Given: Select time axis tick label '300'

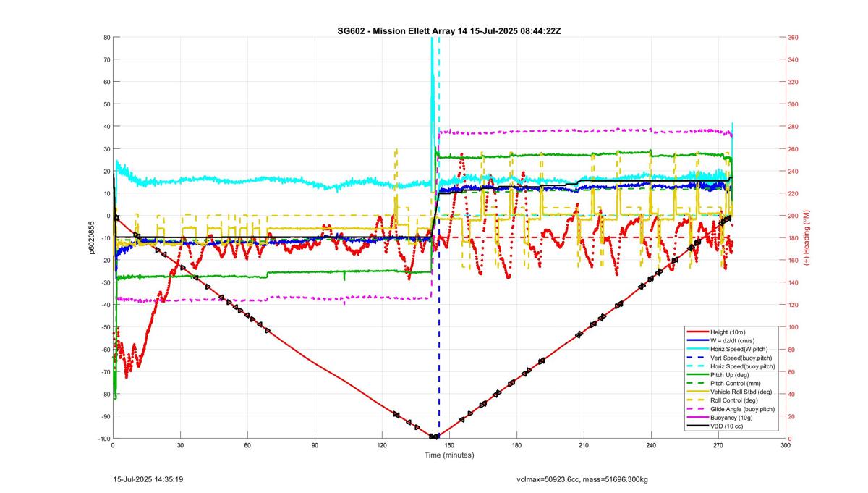Looking at the screenshot, I should (x=786, y=446).
